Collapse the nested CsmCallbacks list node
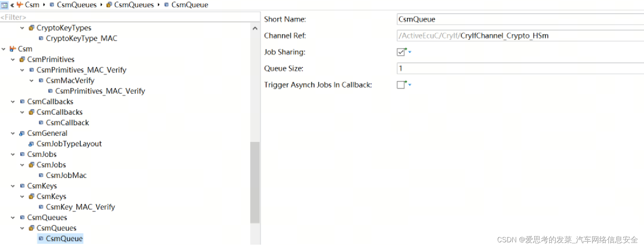 pos(22,112)
